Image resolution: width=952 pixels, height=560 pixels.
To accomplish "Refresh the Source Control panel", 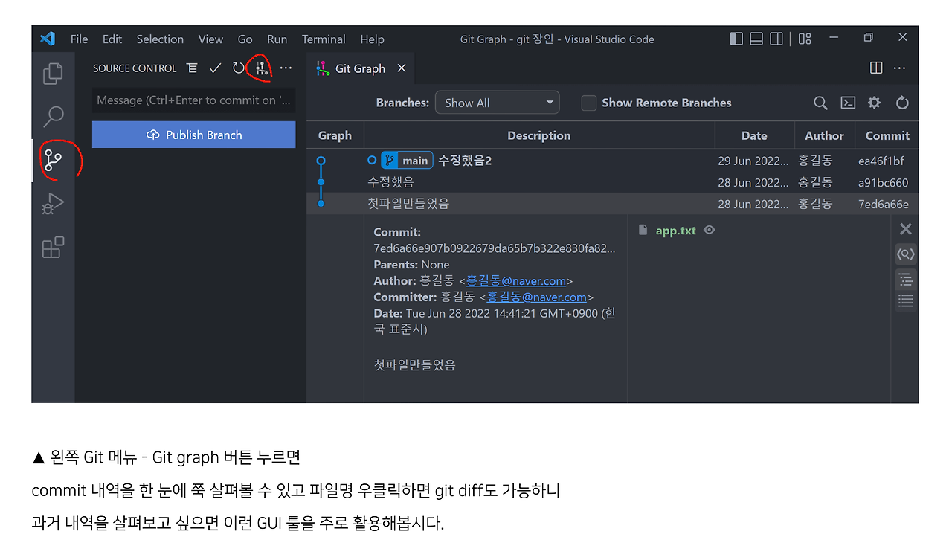I will click(x=238, y=68).
